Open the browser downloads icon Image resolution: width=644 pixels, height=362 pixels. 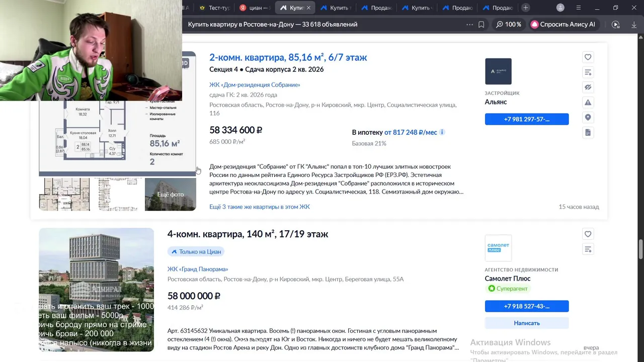(633, 24)
